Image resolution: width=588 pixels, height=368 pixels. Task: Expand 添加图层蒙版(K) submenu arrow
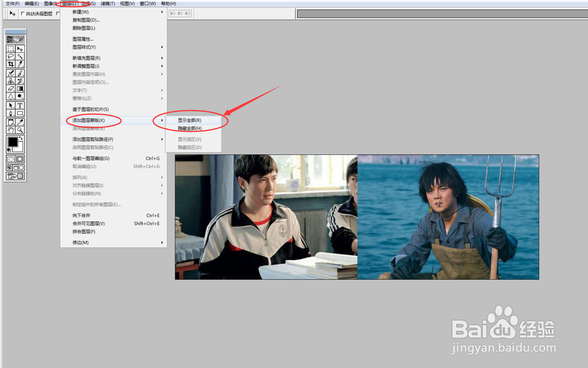click(x=162, y=120)
